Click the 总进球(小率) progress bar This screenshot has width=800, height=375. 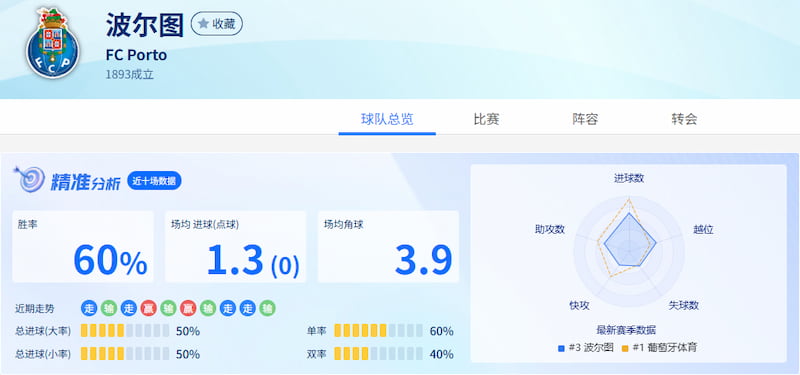[x=125, y=354]
